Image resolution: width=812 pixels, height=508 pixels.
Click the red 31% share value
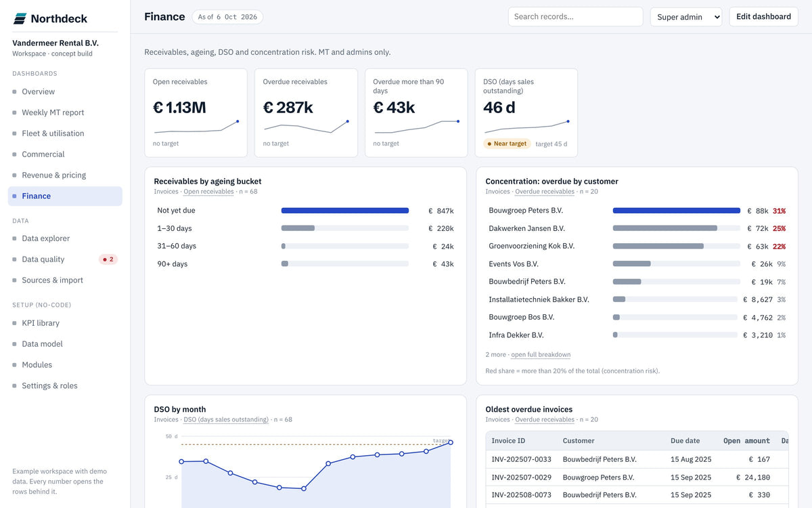779,211
